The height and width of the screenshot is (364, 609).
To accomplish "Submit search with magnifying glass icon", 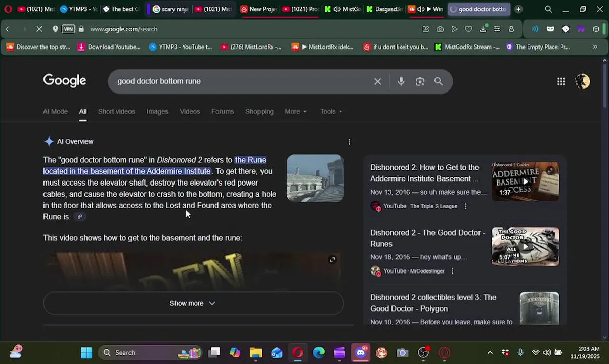I will pyautogui.click(x=439, y=81).
